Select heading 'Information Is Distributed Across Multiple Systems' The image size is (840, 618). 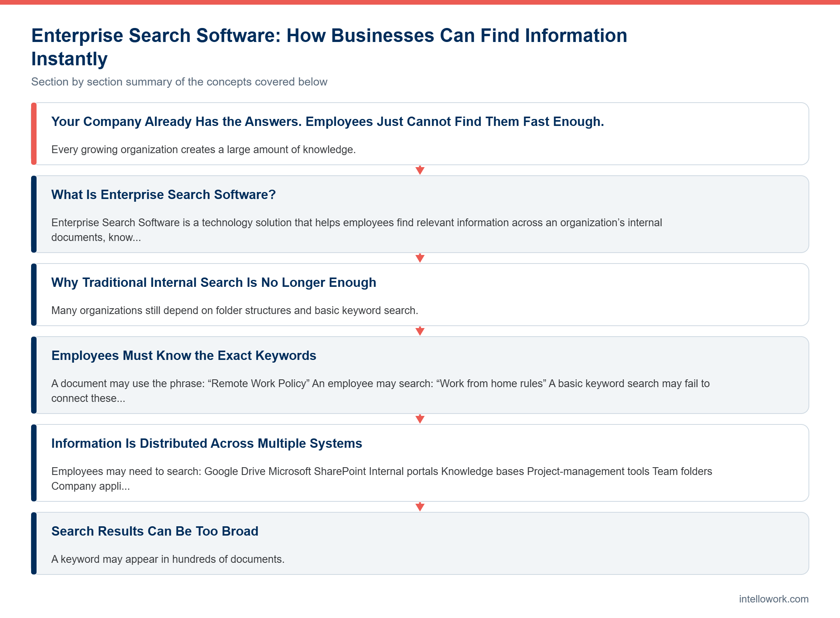pyautogui.click(x=206, y=443)
